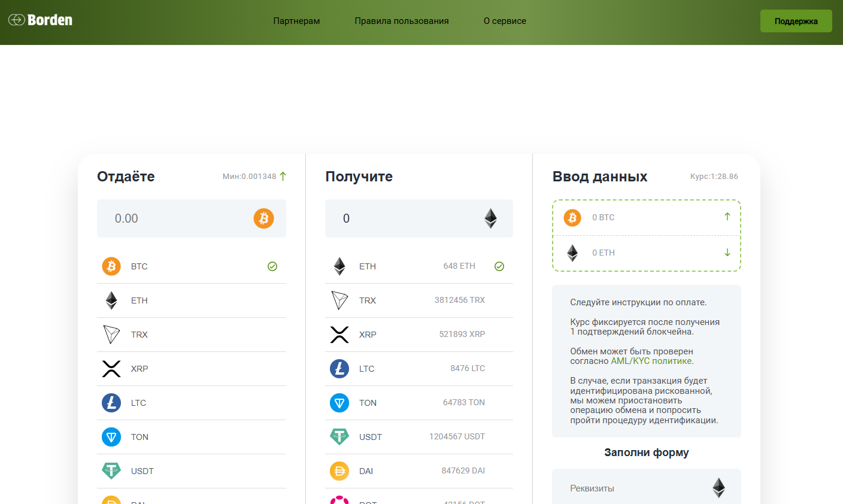Click down arrow in 0 ETH summary row

pos(727,253)
